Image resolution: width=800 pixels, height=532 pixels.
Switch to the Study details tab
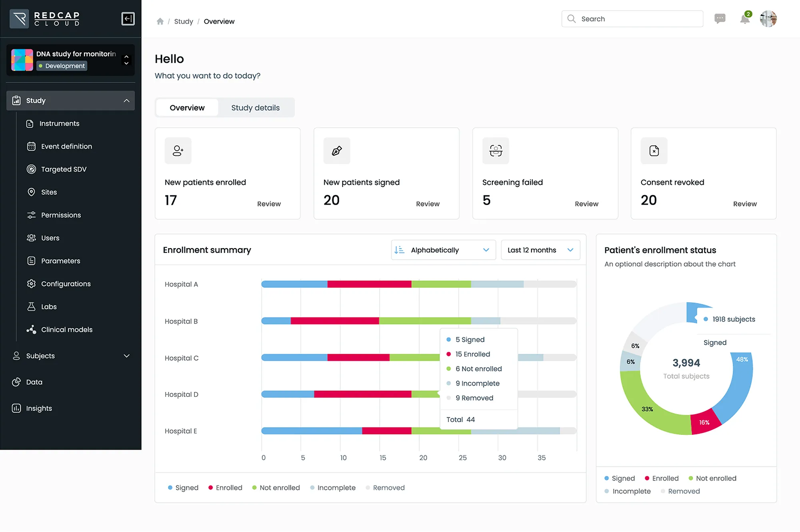point(255,108)
